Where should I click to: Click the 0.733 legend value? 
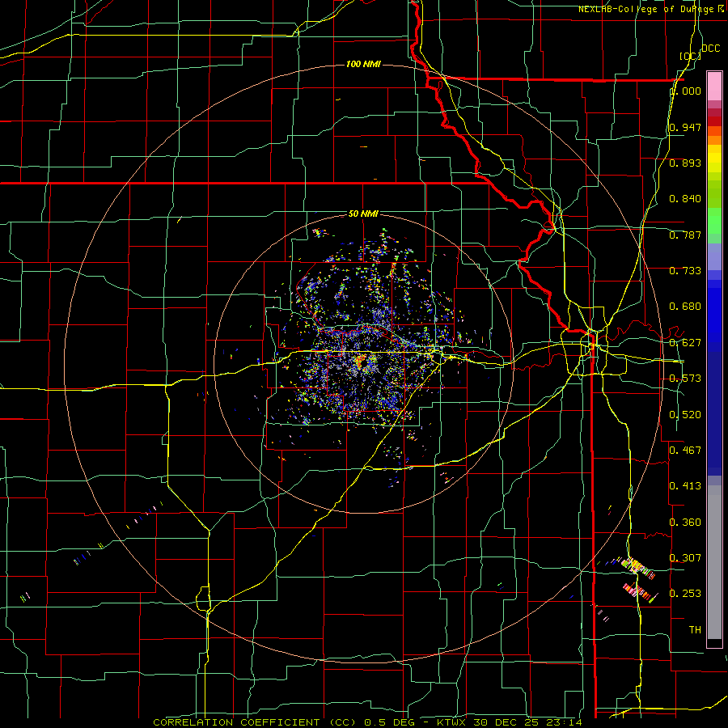(x=686, y=271)
